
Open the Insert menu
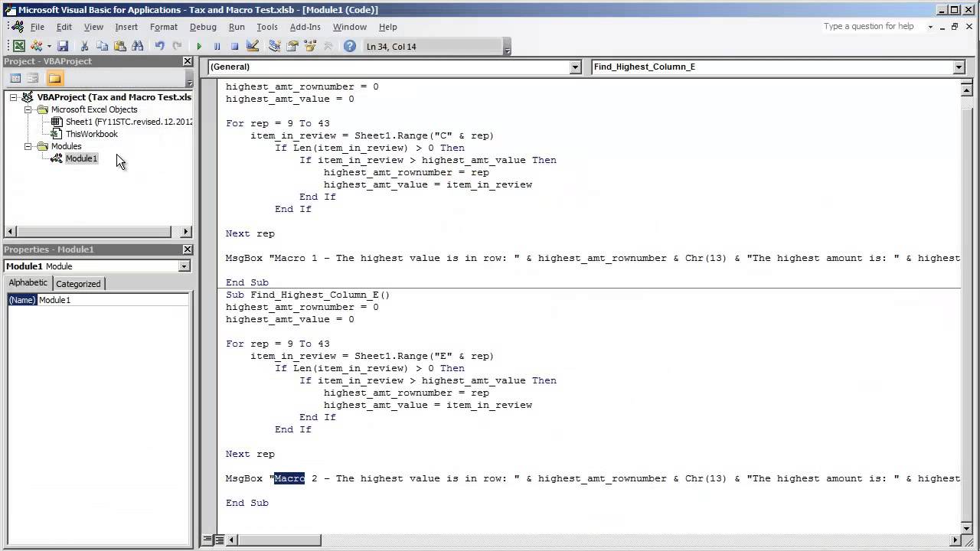(126, 27)
